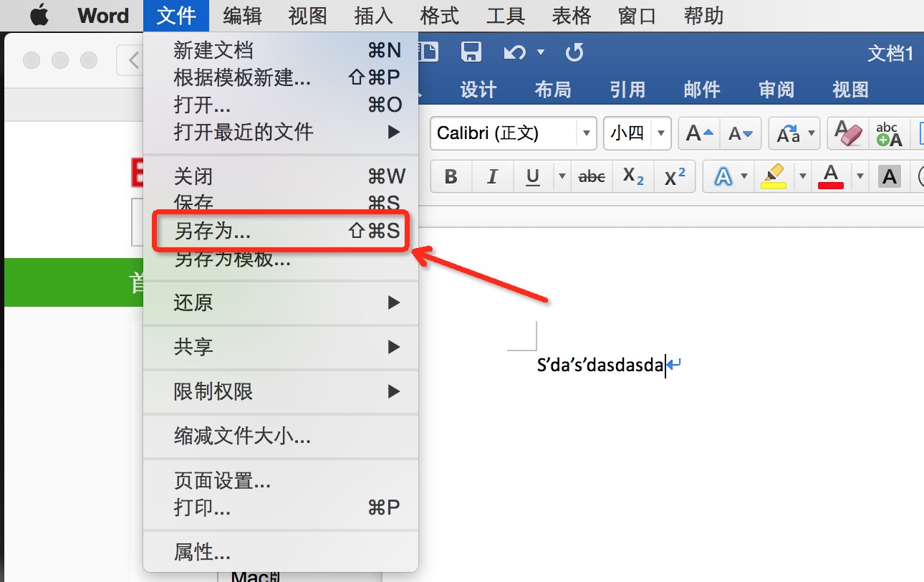Choose 根据模板新建... menu item

coord(281,77)
